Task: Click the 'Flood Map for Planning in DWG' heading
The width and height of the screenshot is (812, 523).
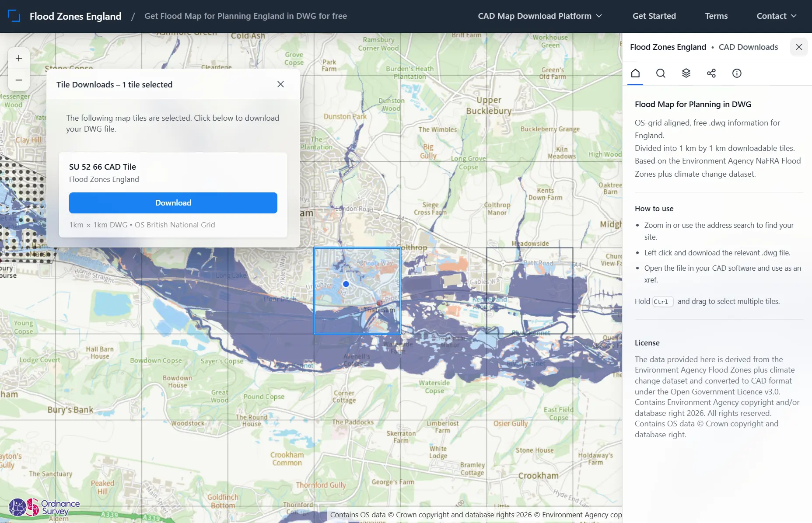Action: click(x=693, y=104)
